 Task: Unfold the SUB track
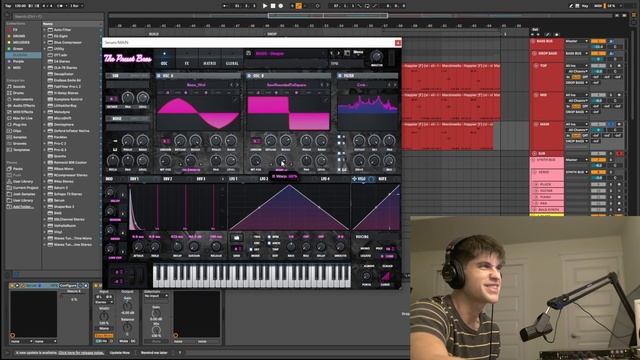point(533,153)
